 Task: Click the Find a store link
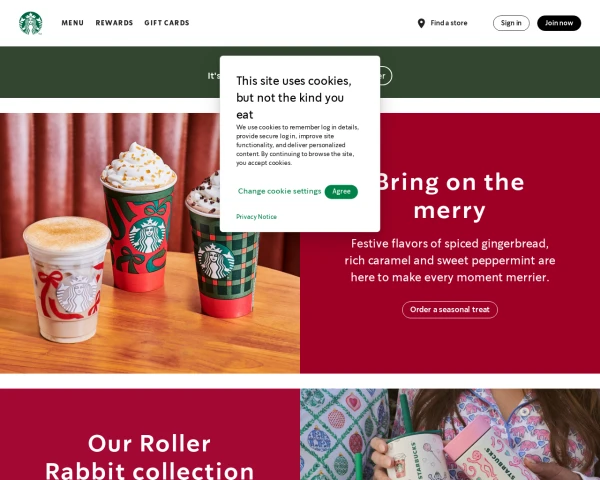pyautogui.click(x=449, y=23)
